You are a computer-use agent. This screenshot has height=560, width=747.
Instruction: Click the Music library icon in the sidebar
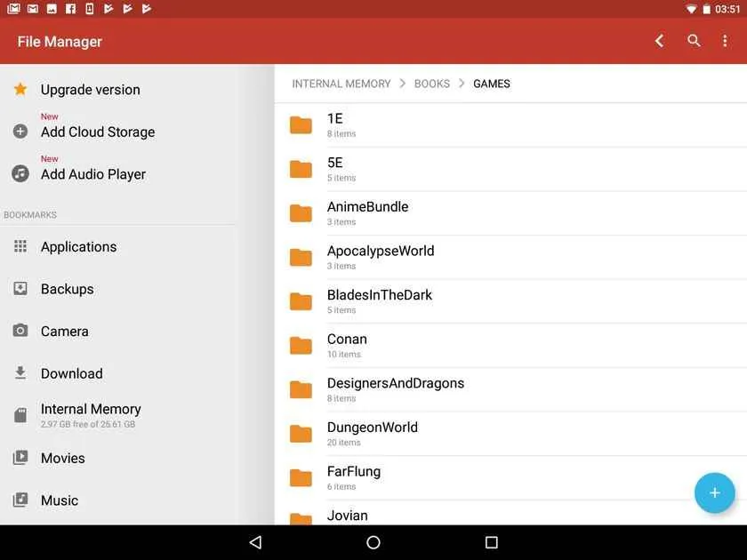coord(20,500)
